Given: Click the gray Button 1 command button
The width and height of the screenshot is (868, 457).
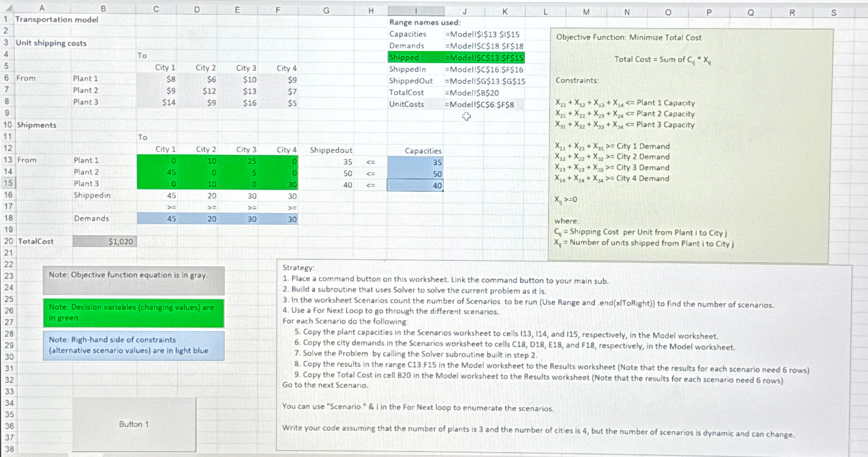Looking at the screenshot, I should coord(134,425).
